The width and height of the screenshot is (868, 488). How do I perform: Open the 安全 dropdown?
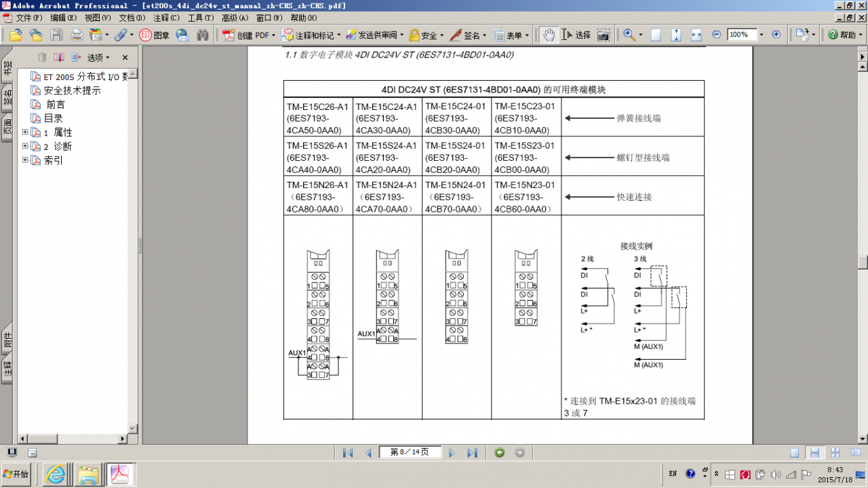[427, 35]
